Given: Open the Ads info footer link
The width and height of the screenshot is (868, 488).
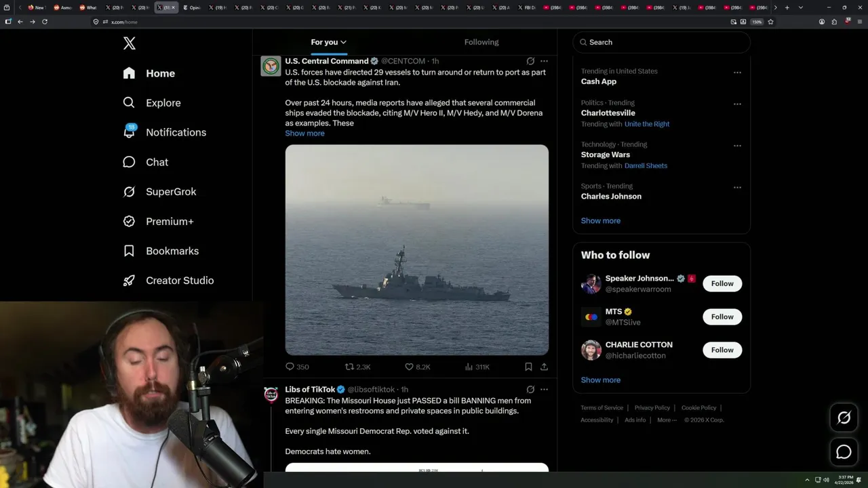Looking at the screenshot, I should click(x=635, y=420).
